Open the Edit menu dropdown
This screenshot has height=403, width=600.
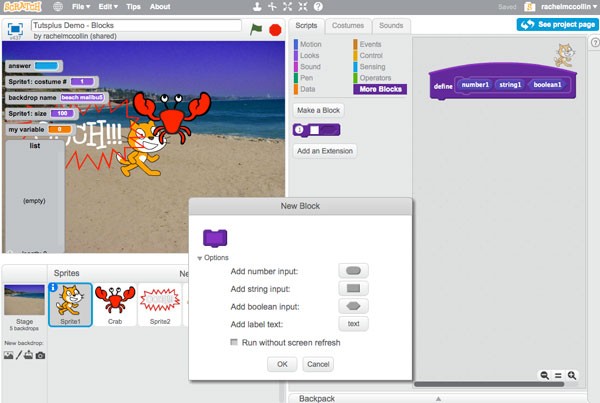108,7
